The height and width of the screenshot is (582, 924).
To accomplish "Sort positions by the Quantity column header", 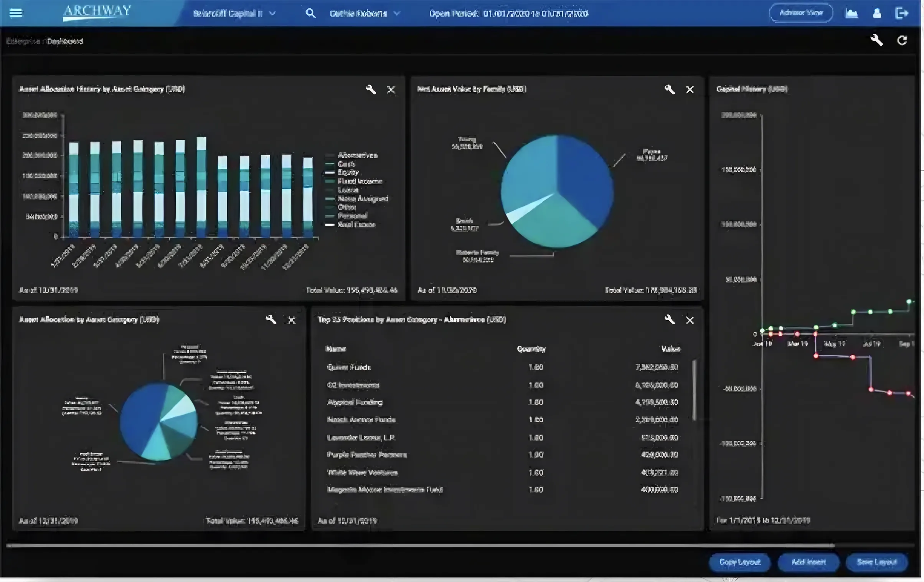I will tap(531, 349).
